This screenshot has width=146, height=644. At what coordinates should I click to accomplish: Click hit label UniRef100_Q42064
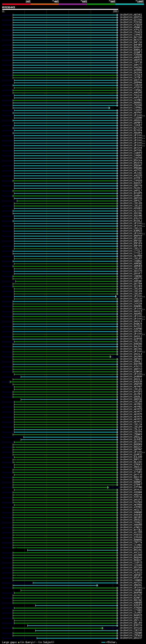click(131, 72)
